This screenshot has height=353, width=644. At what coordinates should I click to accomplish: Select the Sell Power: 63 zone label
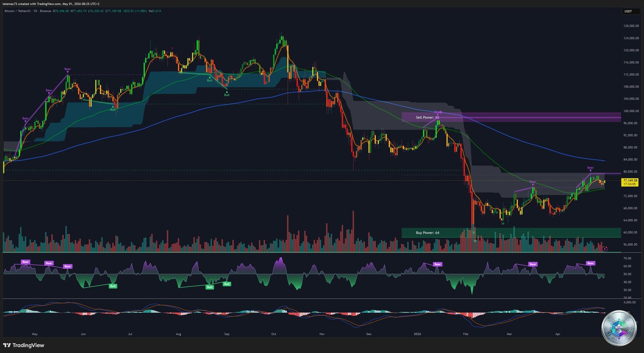pos(427,117)
